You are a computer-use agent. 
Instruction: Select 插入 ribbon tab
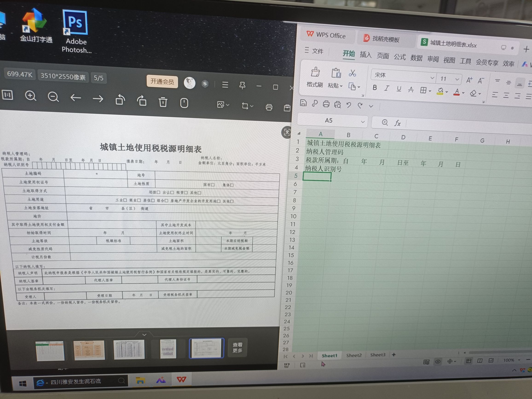pyautogui.click(x=365, y=55)
